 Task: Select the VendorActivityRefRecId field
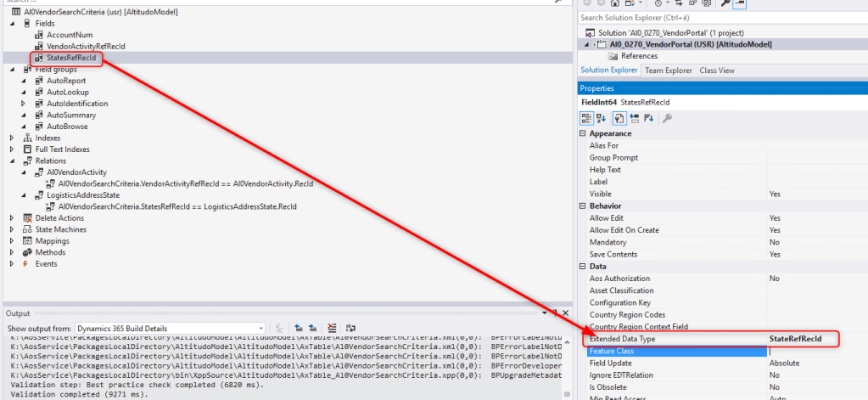(87, 47)
